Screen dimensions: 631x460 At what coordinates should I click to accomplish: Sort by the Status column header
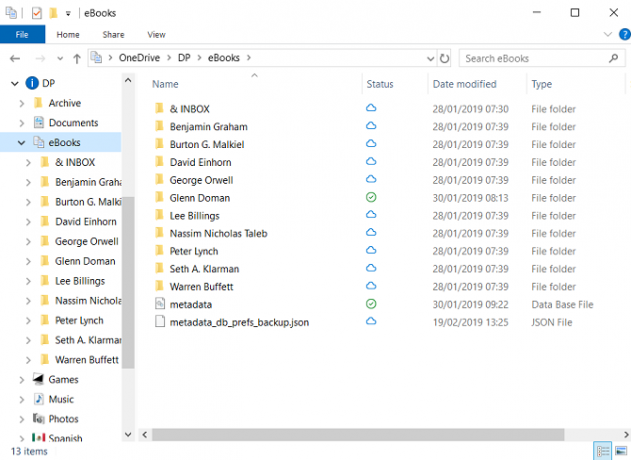pos(380,84)
